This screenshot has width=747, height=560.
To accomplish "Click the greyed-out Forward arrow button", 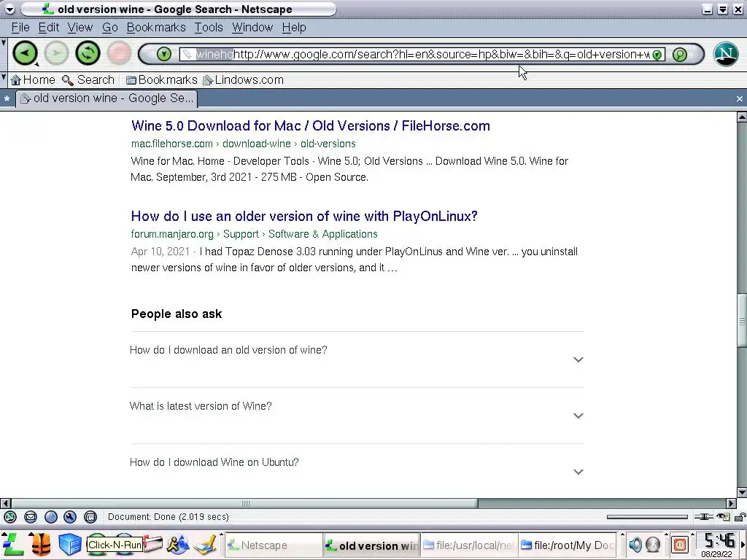I will click(x=56, y=52).
